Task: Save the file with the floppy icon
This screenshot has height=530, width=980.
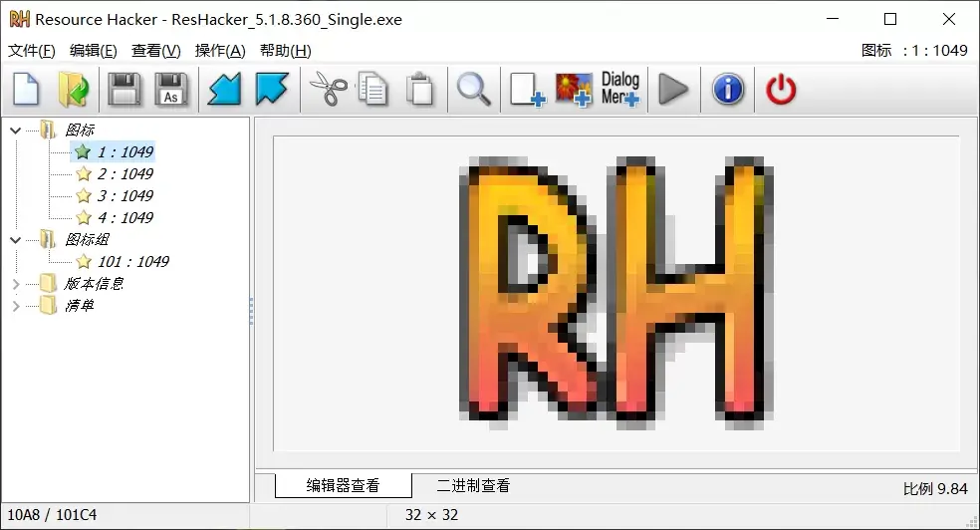Action: 123,90
